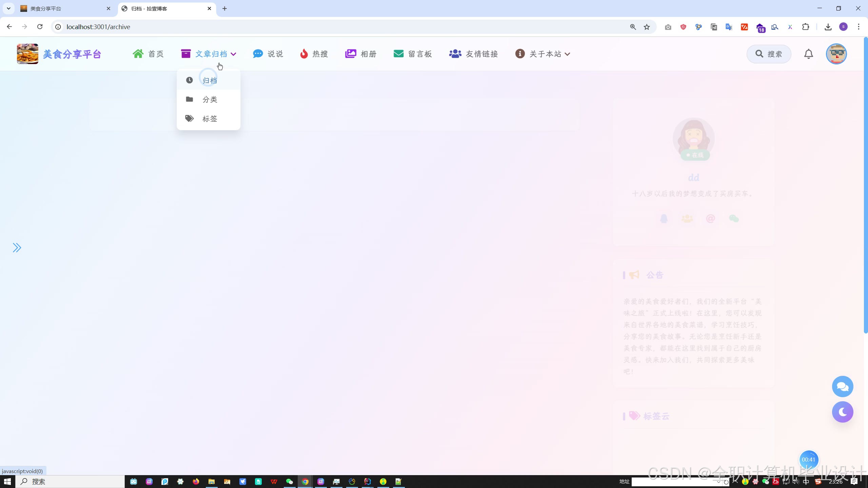Expand the 关于本站 dropdown

tap(567, 54)
